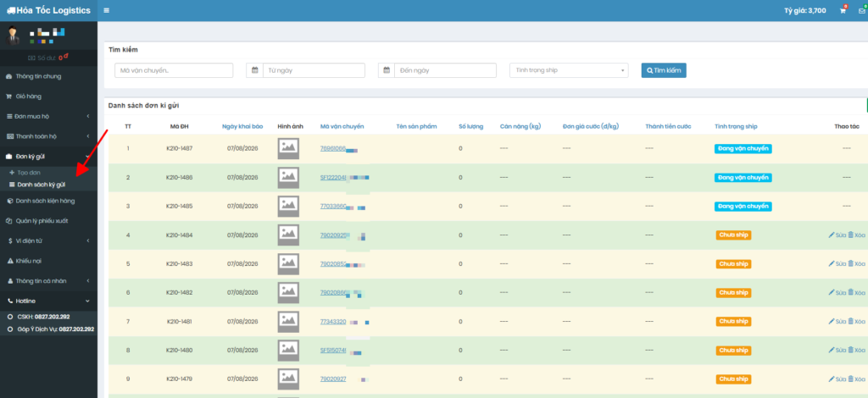Open Khiếu nại in sidebar
Image resolution: width=868 pixels, height=398 pixels.
click(48, 260)
